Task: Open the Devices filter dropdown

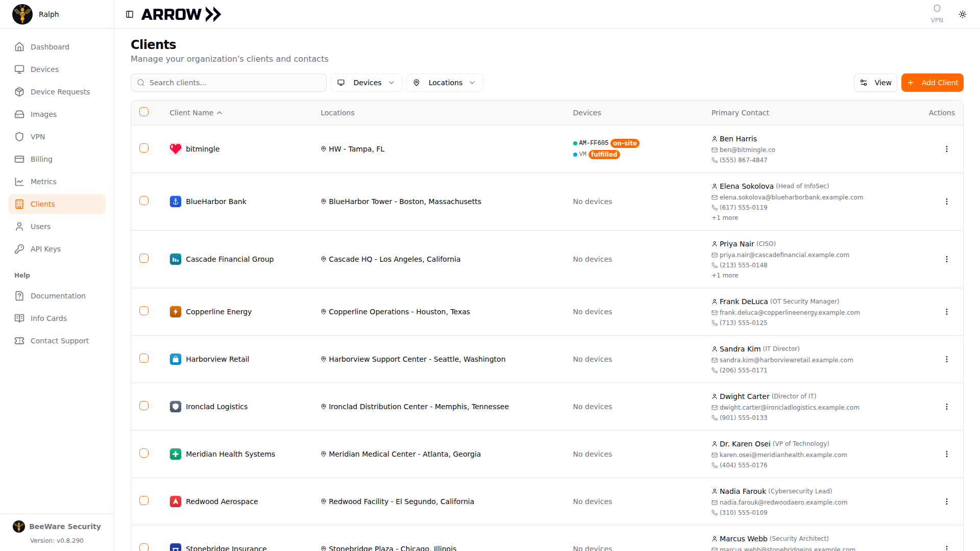Action: pyautogui.click(x=366, y=83)
